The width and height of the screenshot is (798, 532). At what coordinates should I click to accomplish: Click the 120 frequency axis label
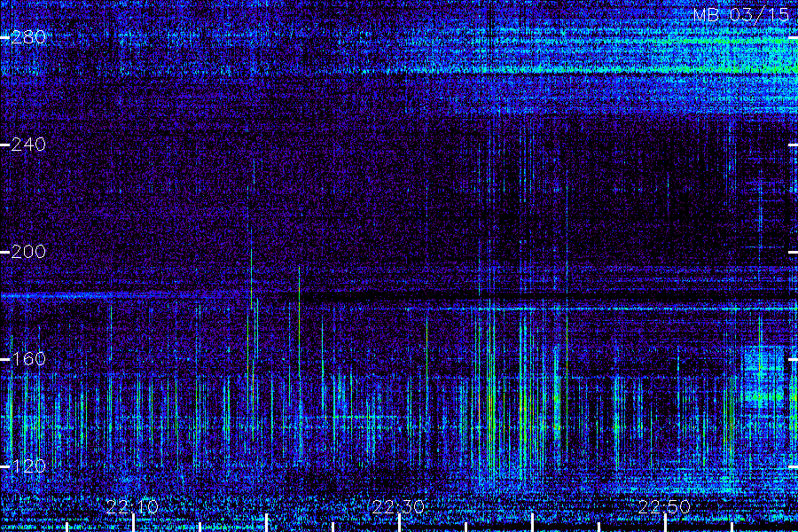tap(28, 466)
